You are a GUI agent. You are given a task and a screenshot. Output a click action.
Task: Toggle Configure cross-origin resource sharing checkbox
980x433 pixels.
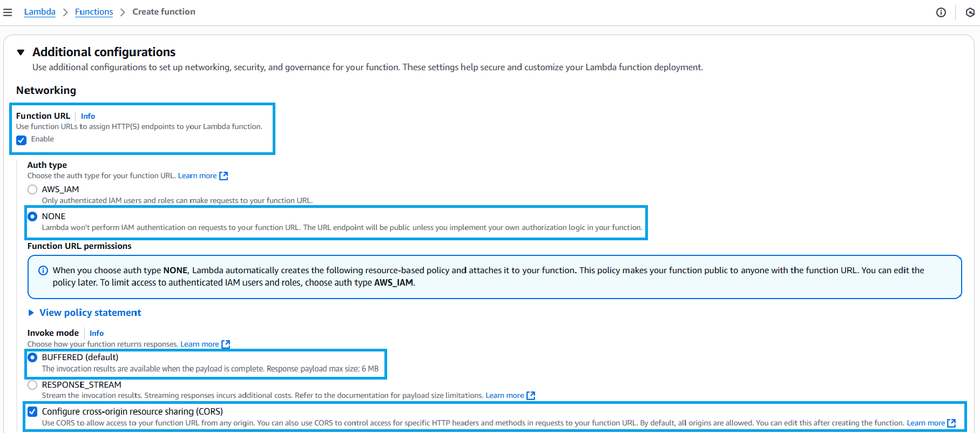[32, 411]
